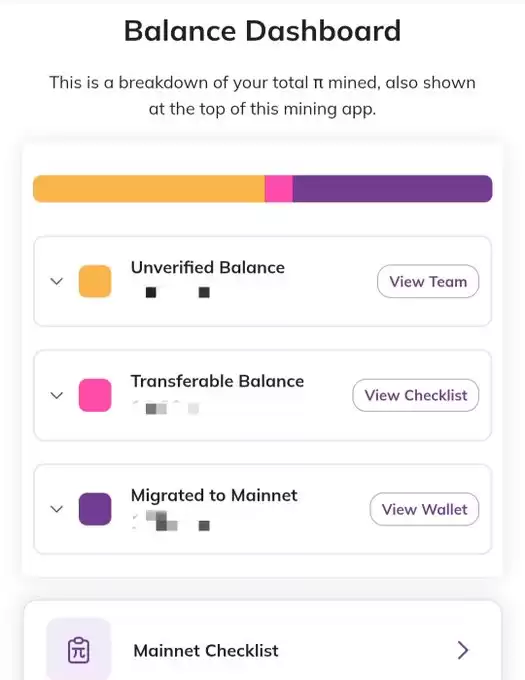This screenshot has height=680, width=525.
Task: Select the Unverified Balance label
Action: [x=208, y=268]
